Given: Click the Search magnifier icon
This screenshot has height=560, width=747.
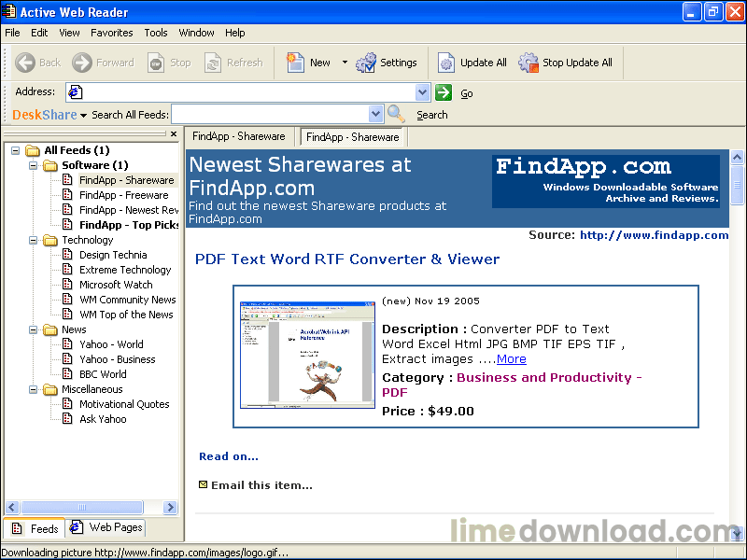Looking at the screenshot, I should [396, 114].
